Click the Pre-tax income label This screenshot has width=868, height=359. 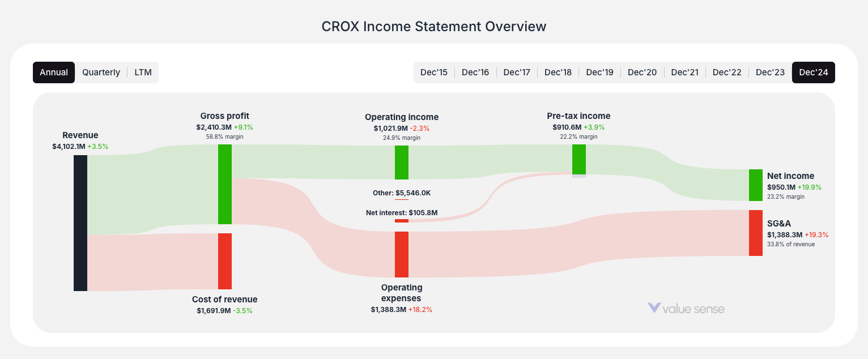pos(579,116)
